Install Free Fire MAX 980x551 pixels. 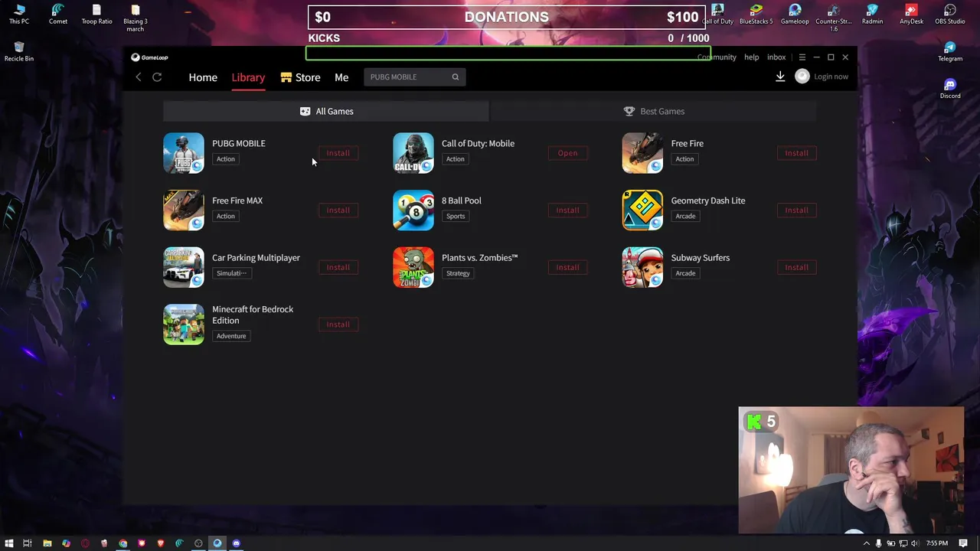click(x=338, y=210)
